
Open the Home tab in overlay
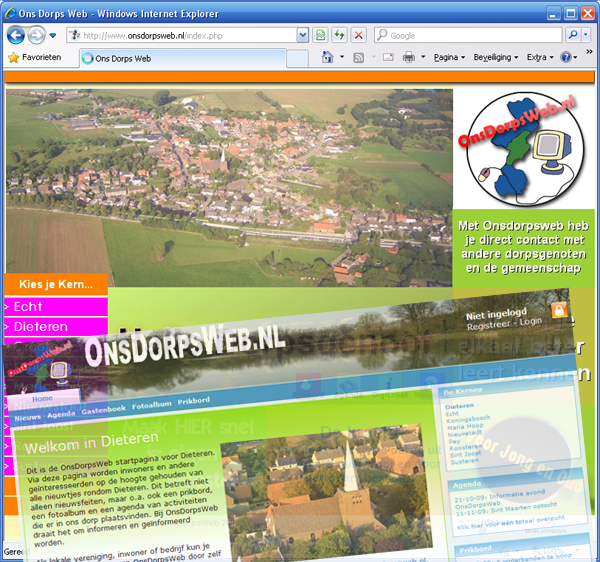point(42,399)
